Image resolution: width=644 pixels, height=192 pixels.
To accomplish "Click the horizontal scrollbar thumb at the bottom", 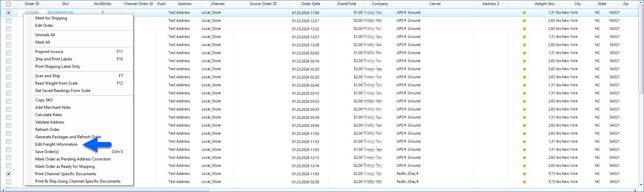I will 107,190.
